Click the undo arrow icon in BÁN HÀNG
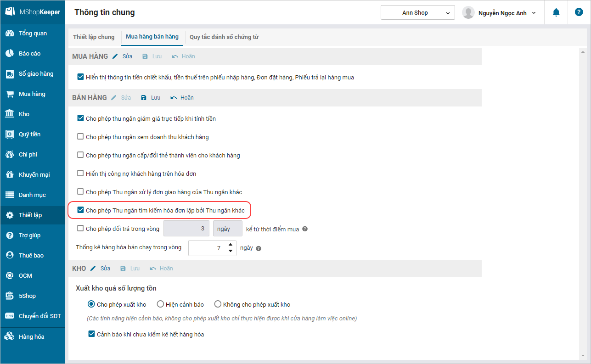Viewport: 591px width, 364px height. pyautogui.click(x=174, y=98)
